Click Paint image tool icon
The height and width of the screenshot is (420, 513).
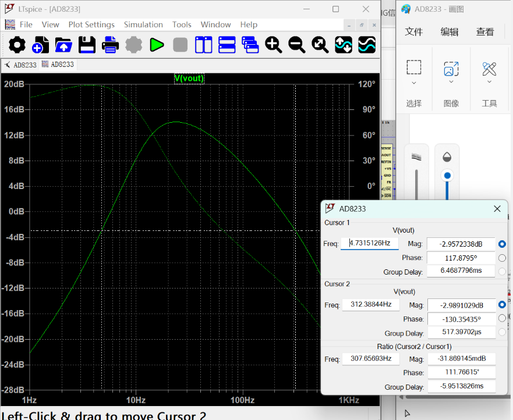pos(451,69)
